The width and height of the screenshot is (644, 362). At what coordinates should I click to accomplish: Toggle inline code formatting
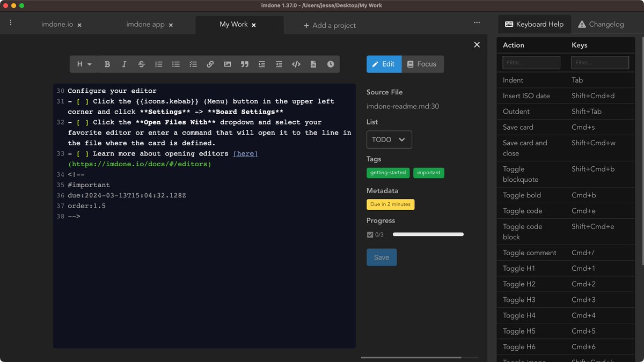(296, 64)
